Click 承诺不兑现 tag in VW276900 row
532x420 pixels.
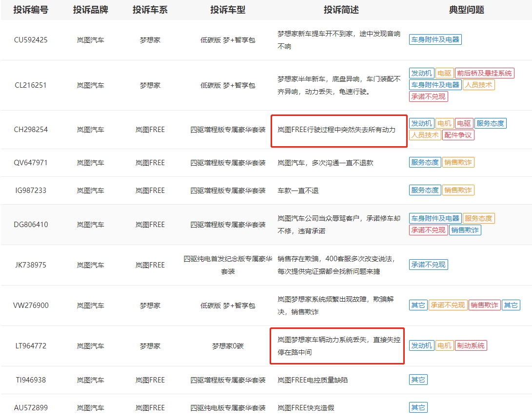pos(448,305)
